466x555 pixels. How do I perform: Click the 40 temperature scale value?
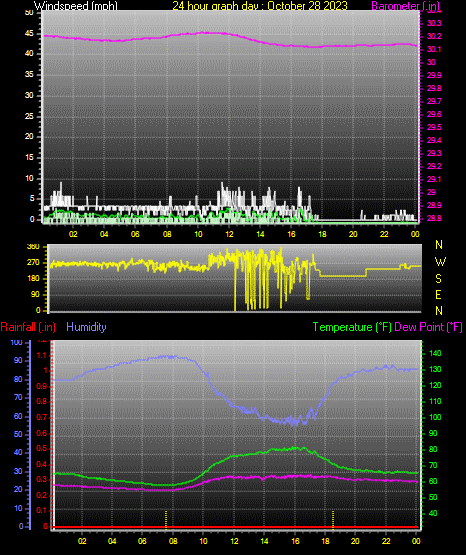pos(433,513)
